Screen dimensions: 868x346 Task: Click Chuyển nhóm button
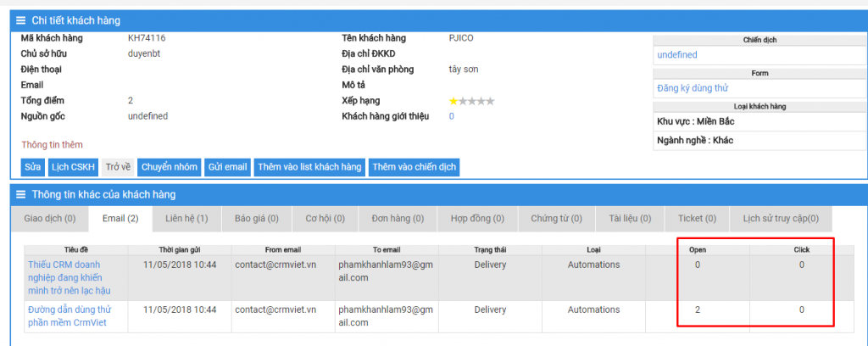[170, 167]
